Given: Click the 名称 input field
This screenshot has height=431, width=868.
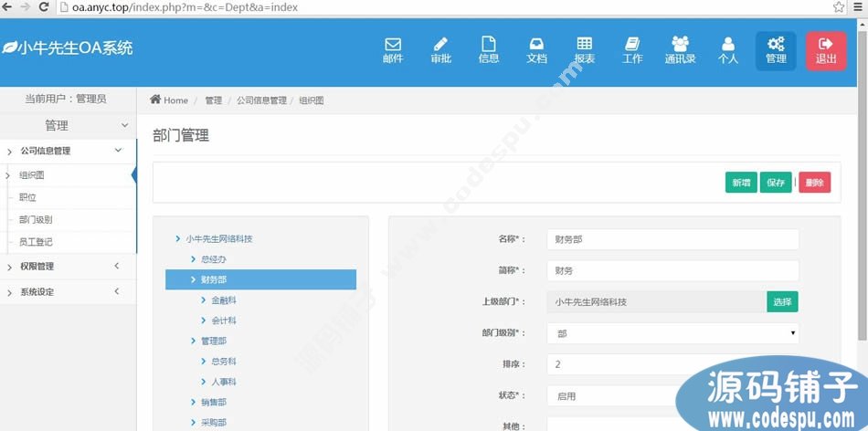Looking at the screenshot, I should pyautogui.click(x=672, y=239).
